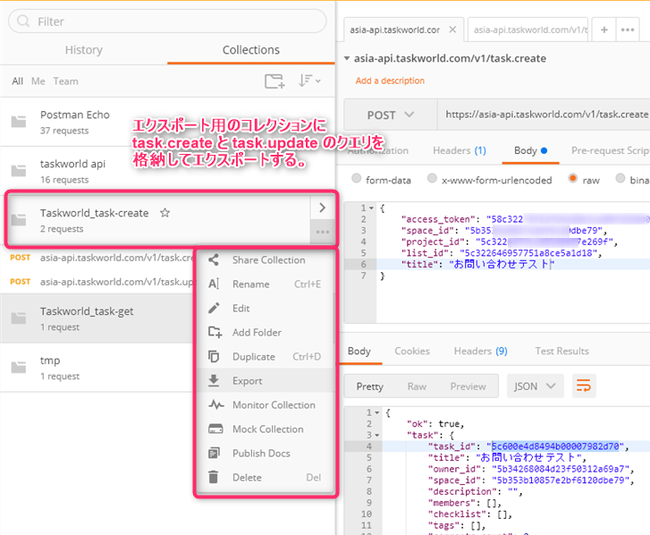Switch response view to Preview
This screenshot has height=535, width=650.
pyautogui.click(x=468, y=386)
